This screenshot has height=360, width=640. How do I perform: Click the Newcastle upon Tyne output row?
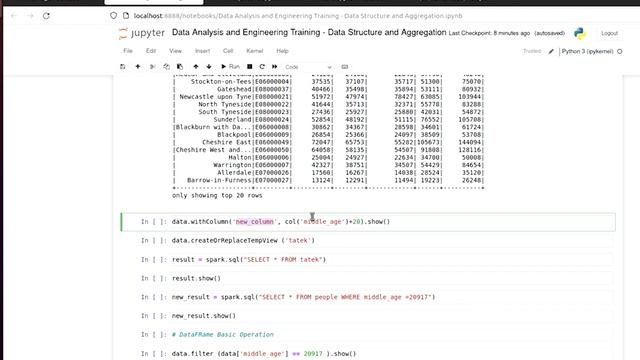pos(329,97)
